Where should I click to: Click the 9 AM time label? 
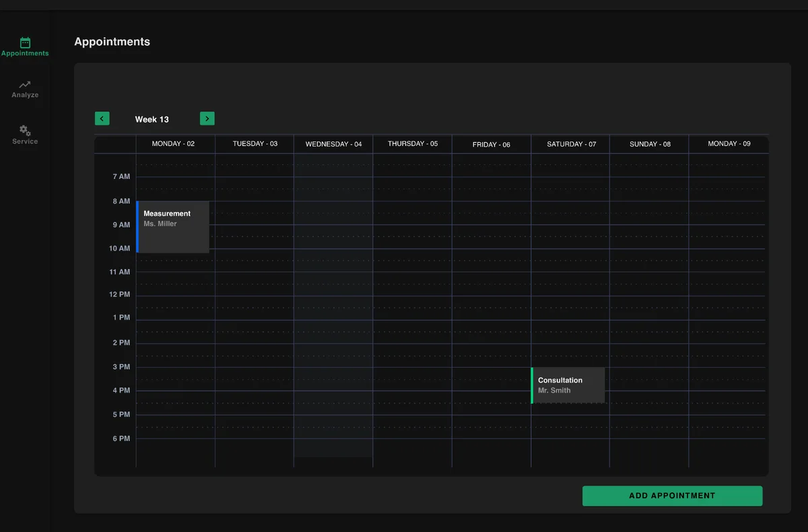[121, 225]
